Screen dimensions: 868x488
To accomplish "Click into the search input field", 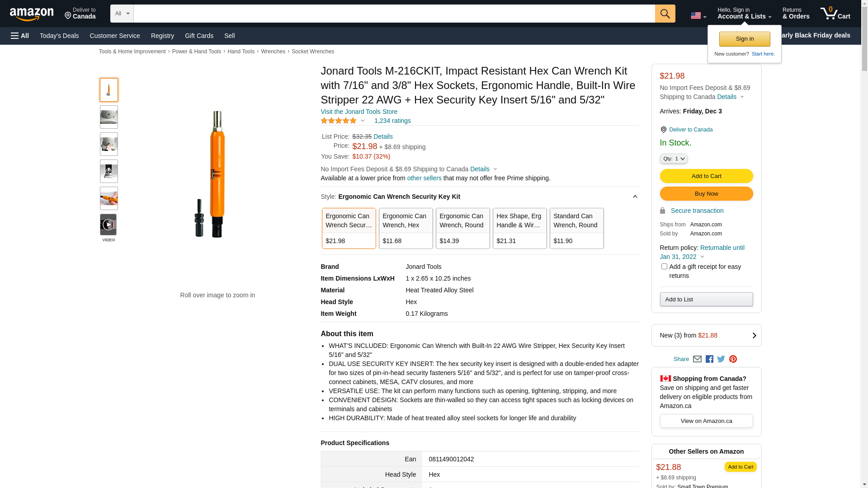I will click(394, 14).
